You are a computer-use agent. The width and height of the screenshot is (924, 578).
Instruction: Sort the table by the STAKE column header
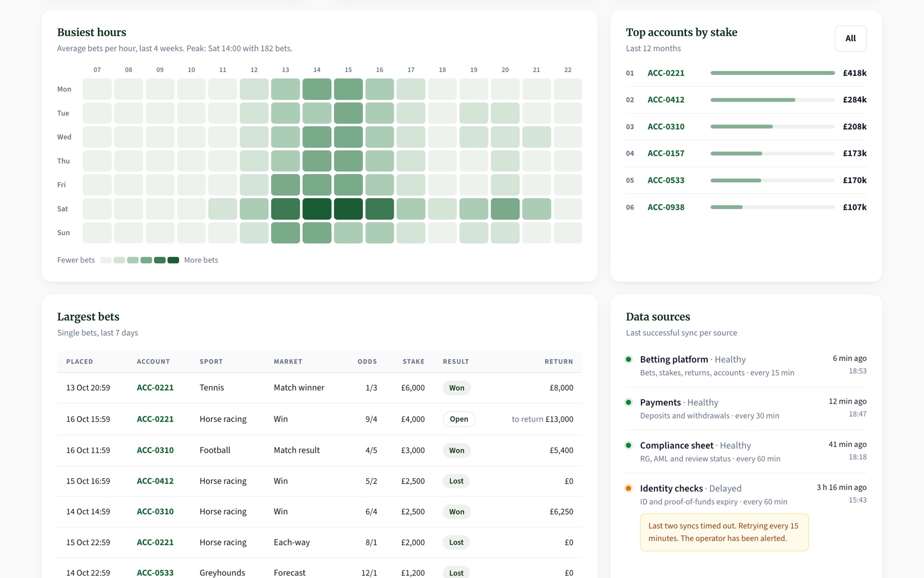coord(413,362)
